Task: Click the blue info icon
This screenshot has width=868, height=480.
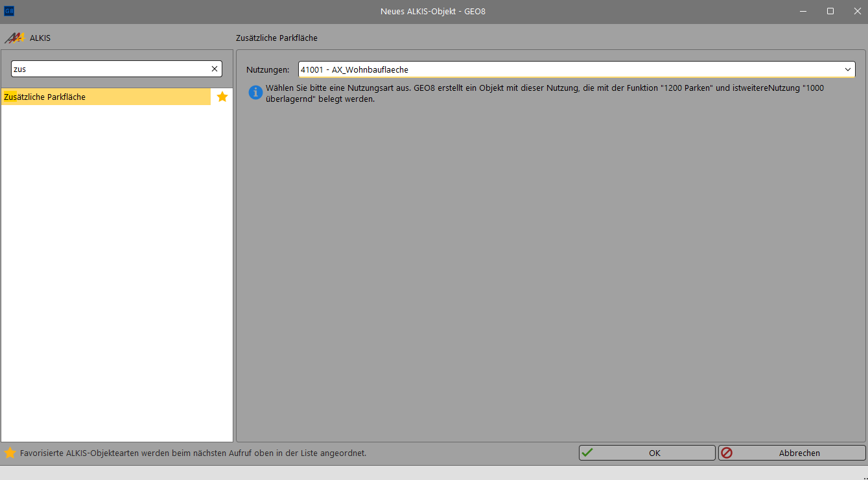Action: click(256, 93)
